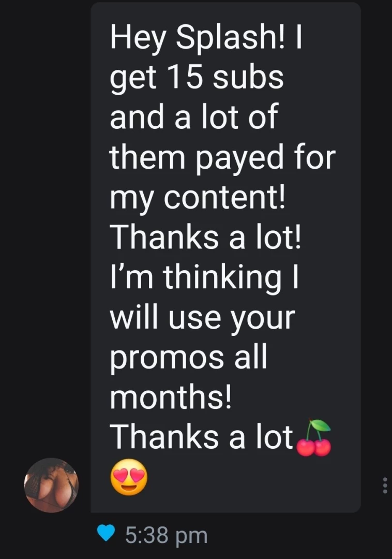The image size is (392, 559).
Task: Click the cherries emoji in the message
Action: [313, 438]
